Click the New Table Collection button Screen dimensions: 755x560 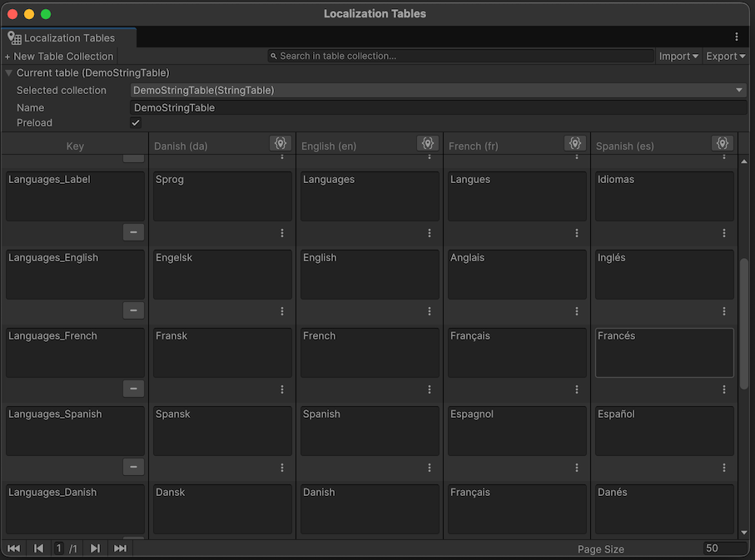(58, 56)
